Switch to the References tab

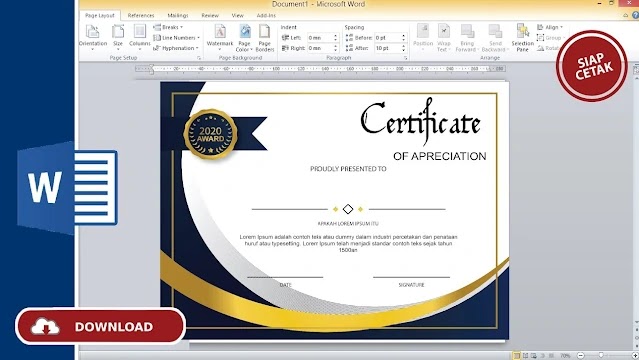141,15
